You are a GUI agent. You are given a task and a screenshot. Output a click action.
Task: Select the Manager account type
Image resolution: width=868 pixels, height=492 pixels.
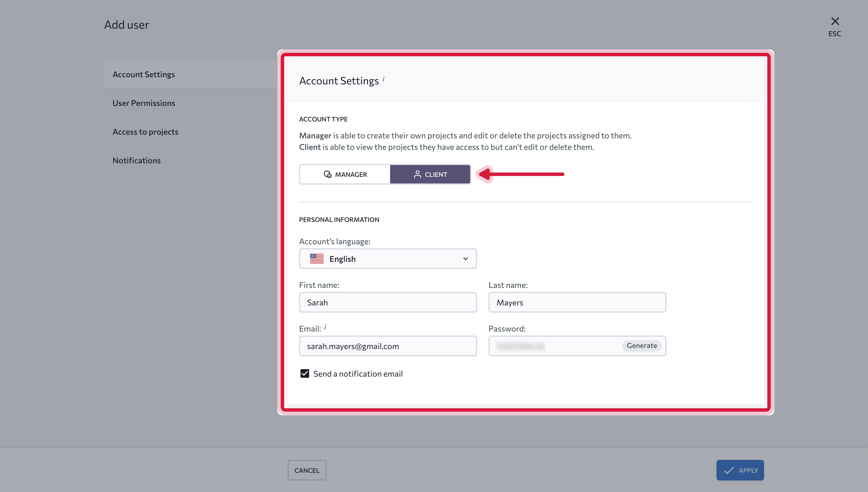pos(345,174)
